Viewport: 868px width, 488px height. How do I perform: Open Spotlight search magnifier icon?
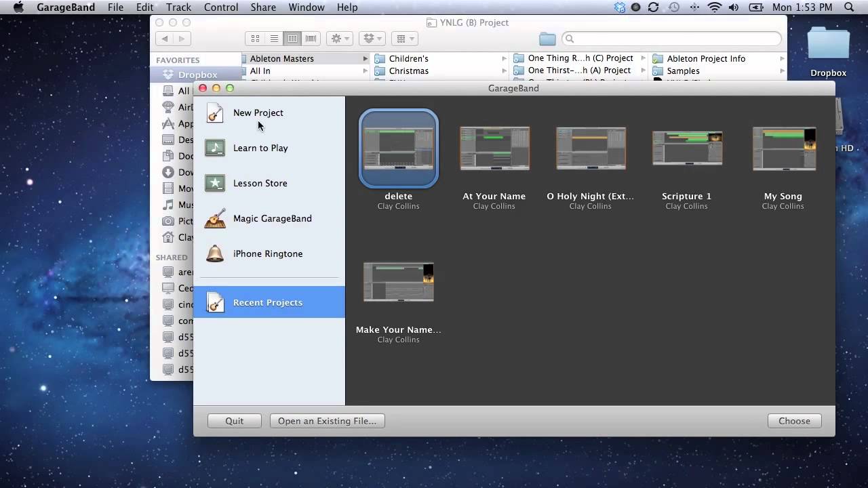(x=850, y=7)
